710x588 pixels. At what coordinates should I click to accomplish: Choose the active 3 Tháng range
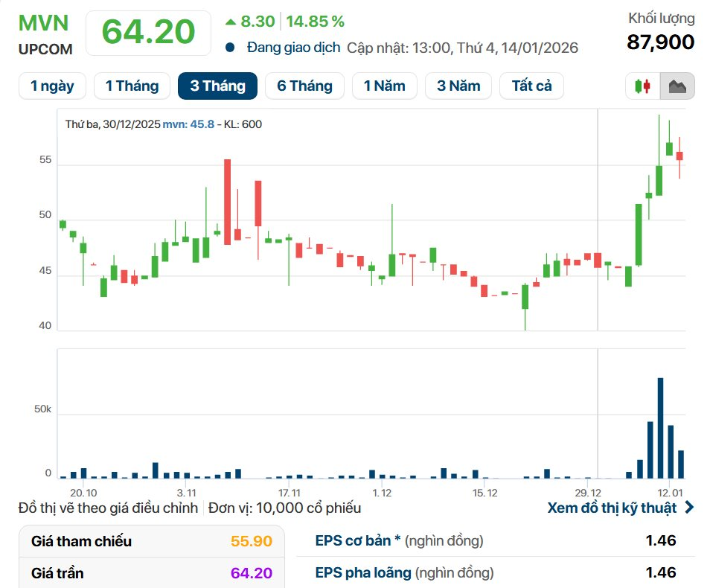217,86
